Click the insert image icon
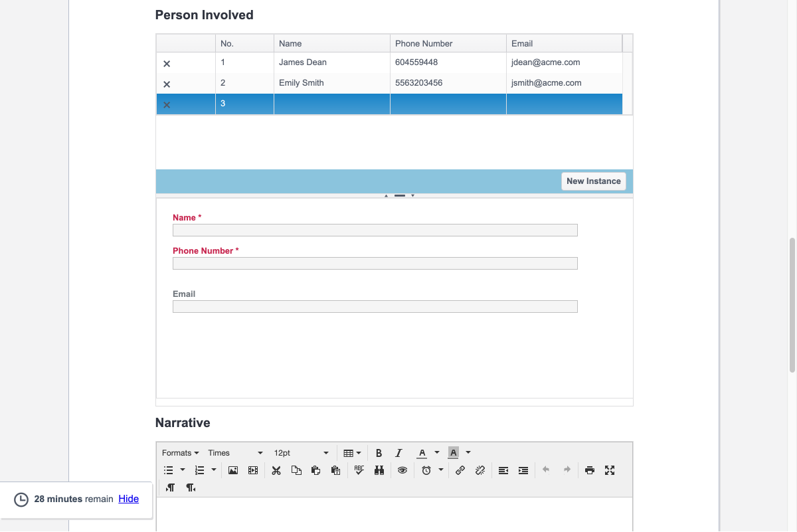The height and width of the screenshot is (532, 797). [x=233, y=470]
